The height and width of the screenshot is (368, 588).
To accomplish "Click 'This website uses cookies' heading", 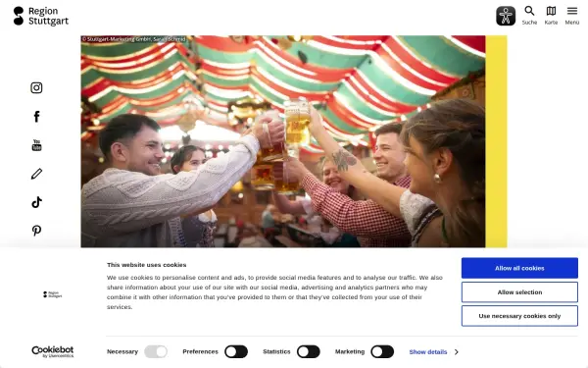I will click(x=147, y=265).
